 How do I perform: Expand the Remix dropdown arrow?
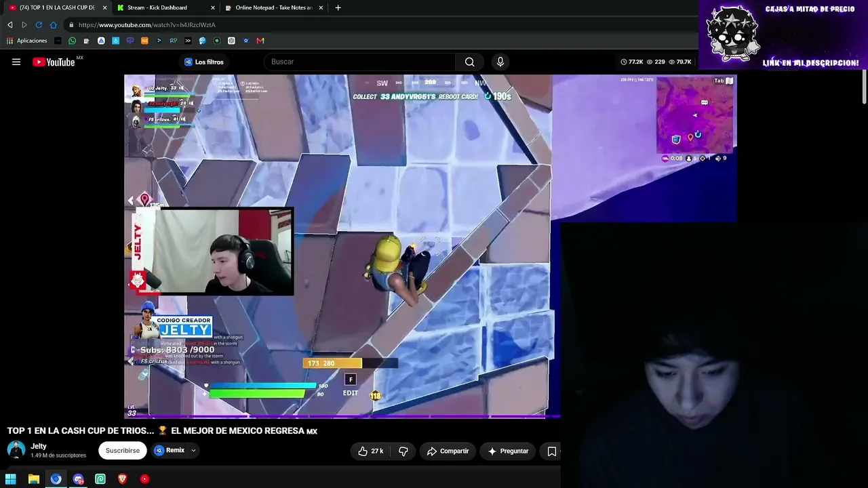point(193,451)
